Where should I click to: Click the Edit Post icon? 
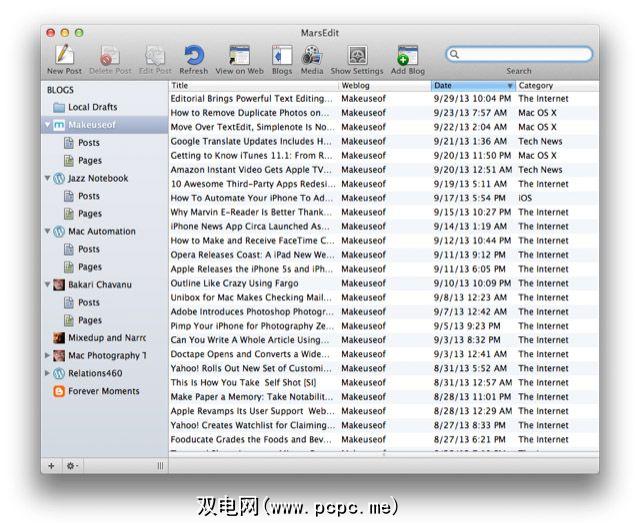(x=155, y=55)
